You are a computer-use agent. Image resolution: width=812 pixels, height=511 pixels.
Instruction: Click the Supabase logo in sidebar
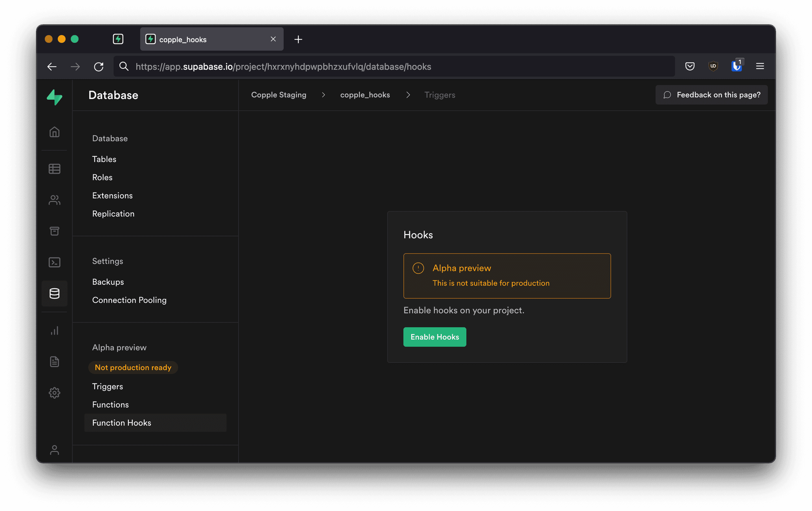54,97
